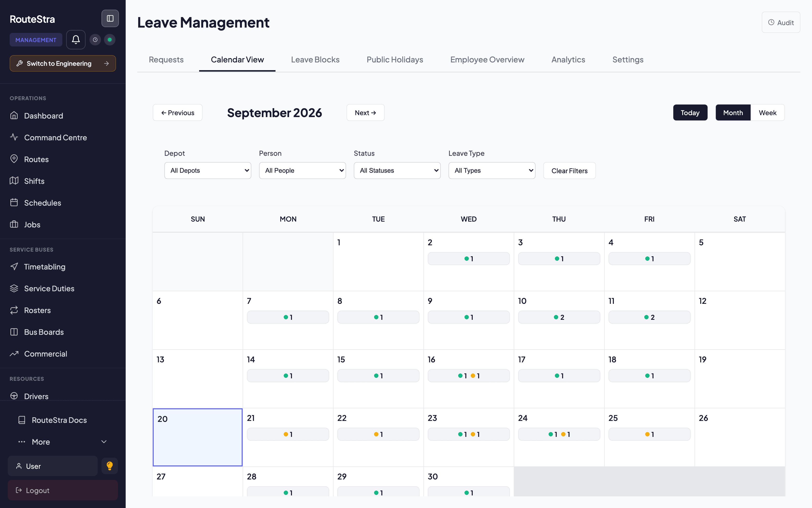Collapse the sidebar panel icon
The width and height of the screenshot is (812, 508).
point(110,18)
